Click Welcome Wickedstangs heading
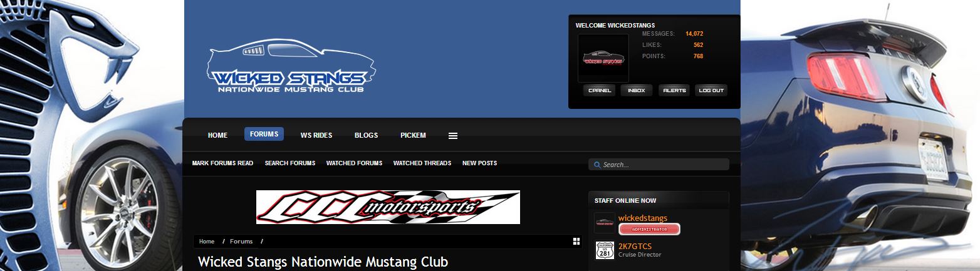This screenshot has width=980, height=271. tap(615, 26)
